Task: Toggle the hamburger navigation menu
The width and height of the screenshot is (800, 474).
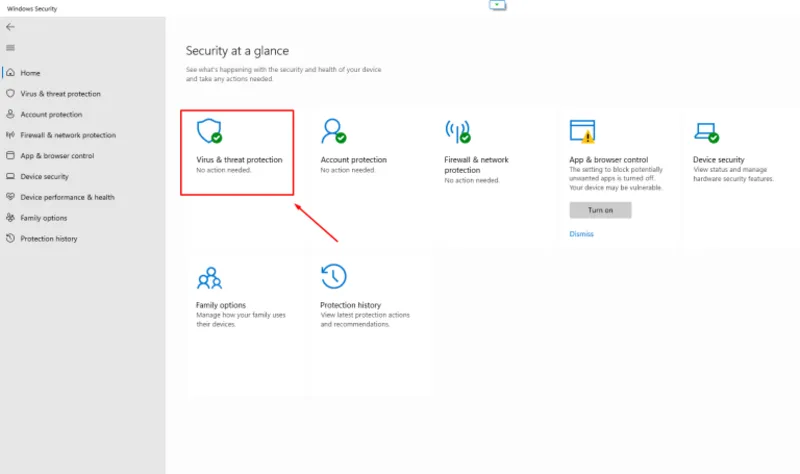Action: [x=10, y=48]
